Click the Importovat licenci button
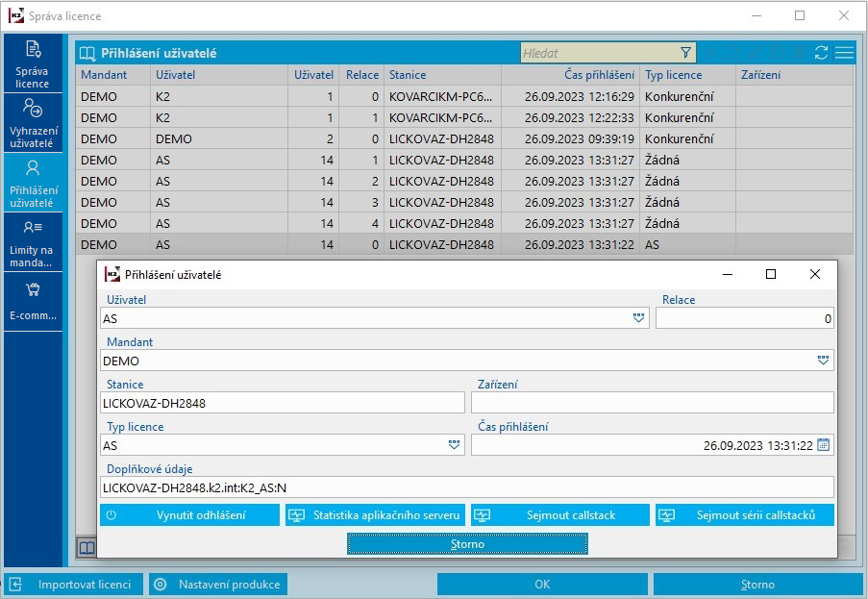Image resolution: width=868 pixels, height=599 pixels. [74, 585]
